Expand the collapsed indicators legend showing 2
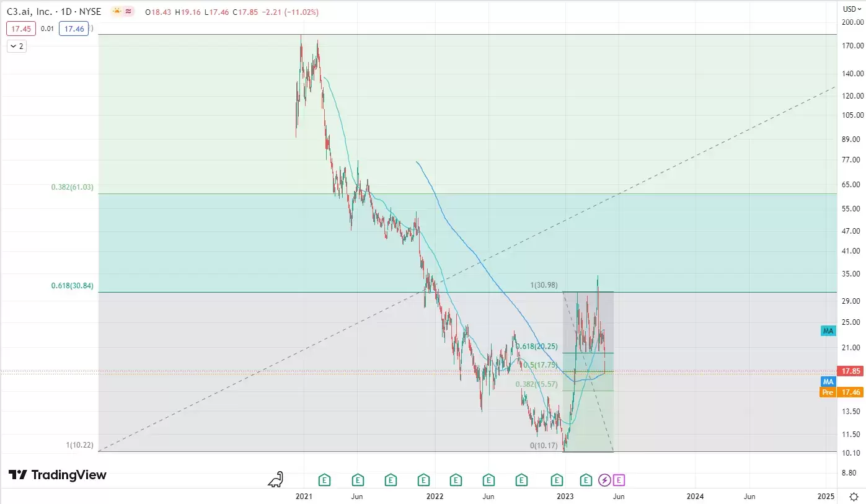This screenshot has height=504, width=866. point(17,46)
